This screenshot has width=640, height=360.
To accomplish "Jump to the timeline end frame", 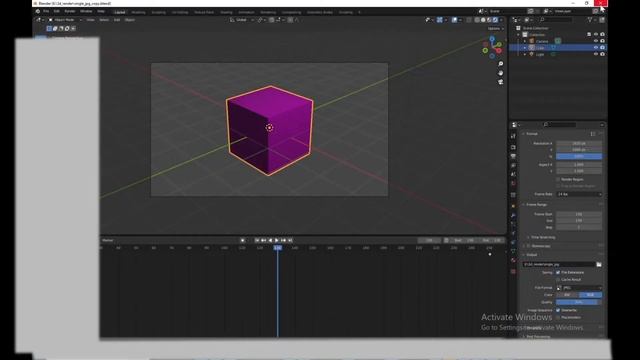I will (290, 240).
